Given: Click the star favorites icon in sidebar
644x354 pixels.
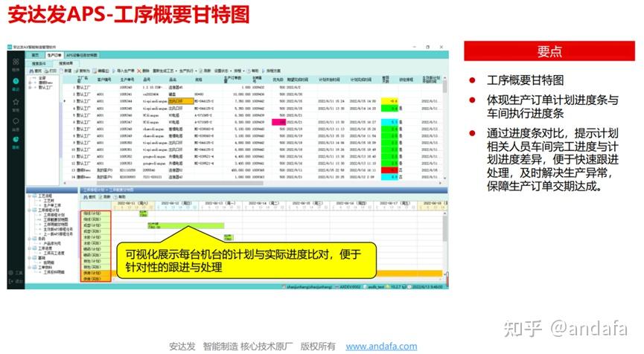Looking at the screenshot, I should pyautogui.click(x=16, y=101).
